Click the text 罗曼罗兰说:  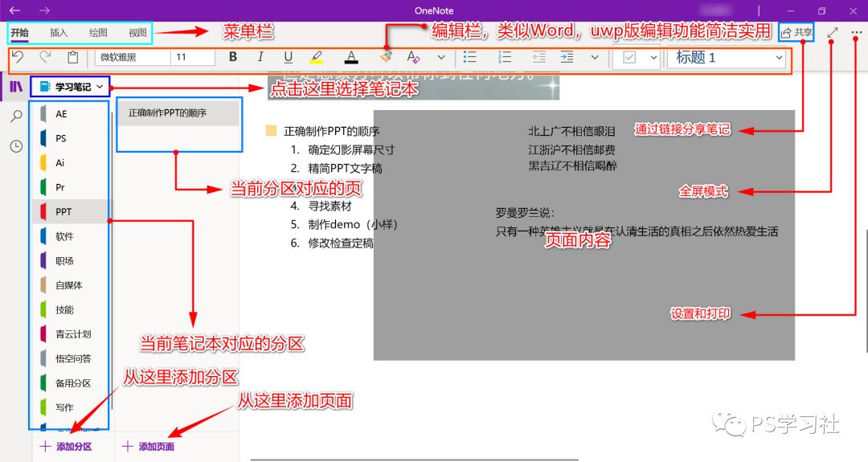pos(525,213)
